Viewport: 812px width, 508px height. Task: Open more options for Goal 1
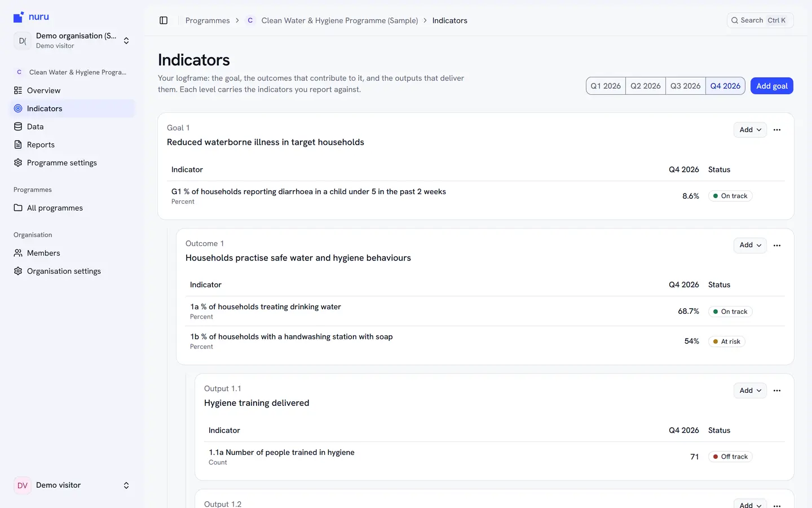(777, 130)
